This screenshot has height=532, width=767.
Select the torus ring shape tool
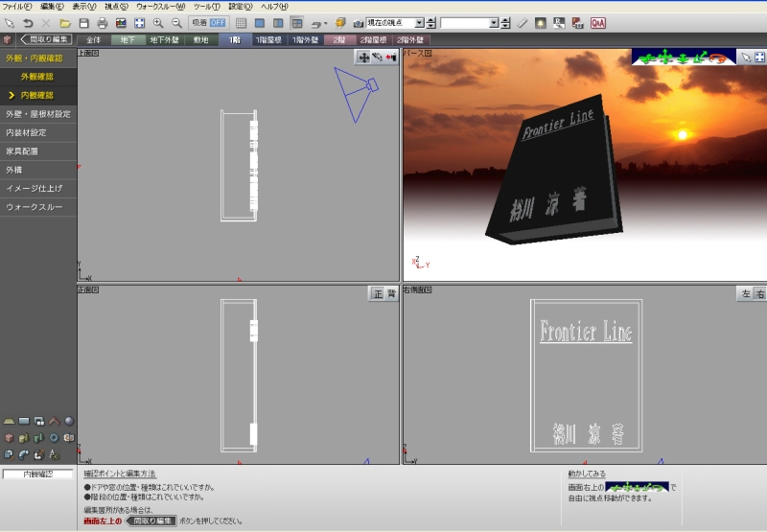click(54, 438)
